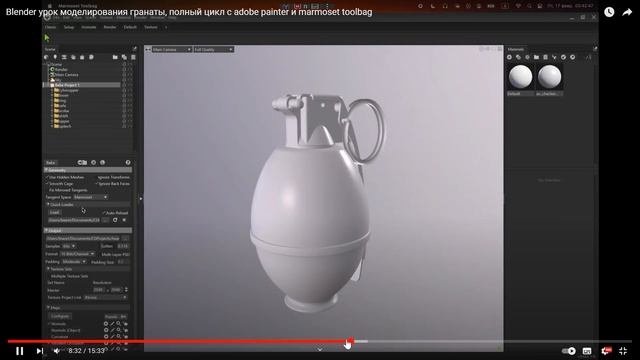Open the Tangent Space dropdown
Viewport: 640px width, 360px height.
click(91, 197)
